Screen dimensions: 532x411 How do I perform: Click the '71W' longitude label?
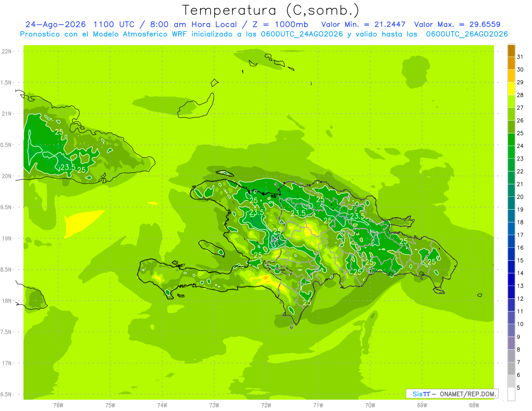point(318,405)
